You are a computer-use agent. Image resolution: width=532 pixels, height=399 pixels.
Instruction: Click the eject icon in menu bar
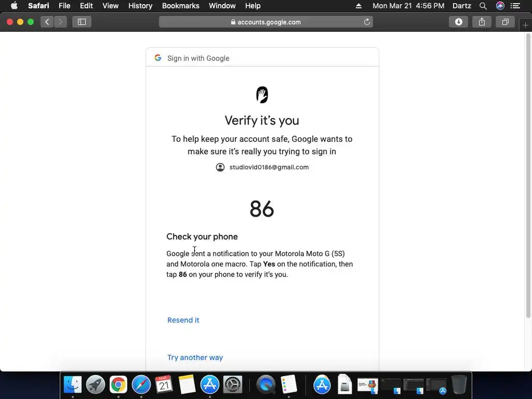(358, 6)
